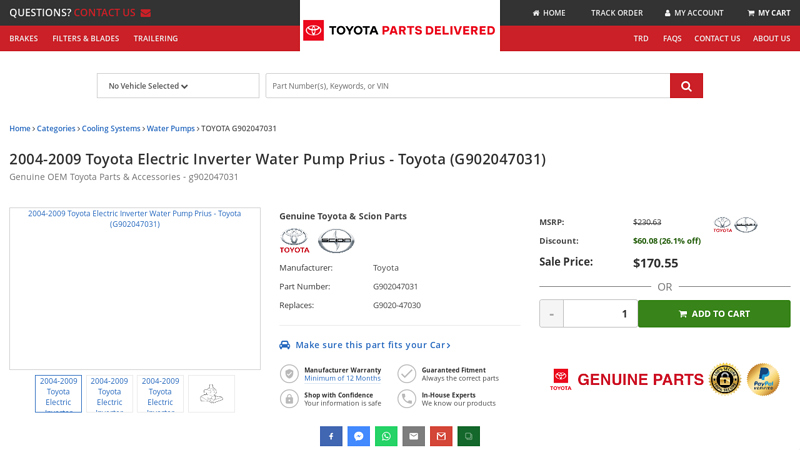
Task: Select the water pump diagram thumbnail
Action: 211,394
